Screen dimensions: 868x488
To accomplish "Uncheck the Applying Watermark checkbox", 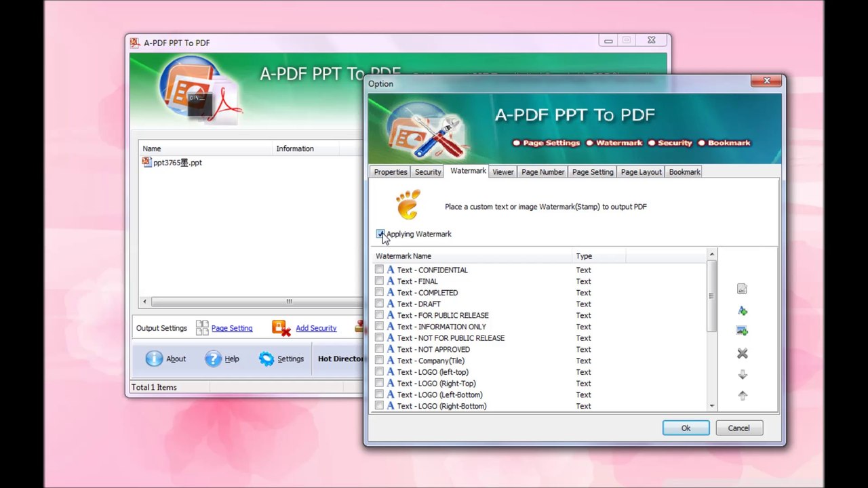I will point(380,234).
